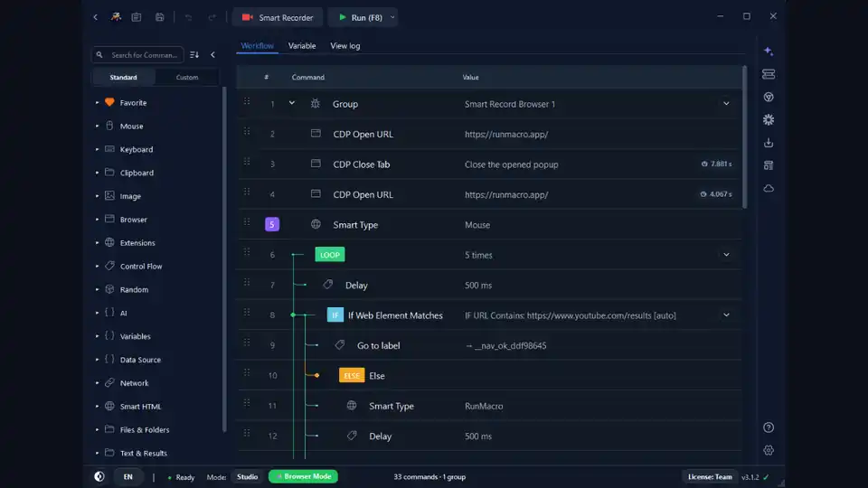Select the Extensions category

point(137,243)
